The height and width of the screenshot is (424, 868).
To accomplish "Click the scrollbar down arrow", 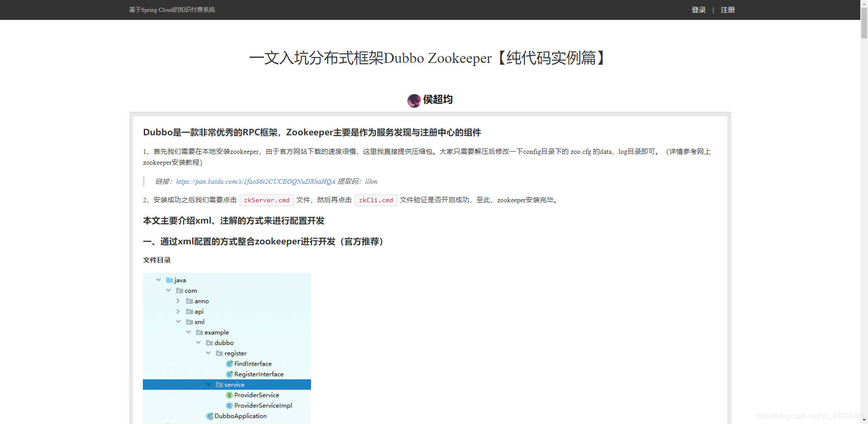I will pyautogui.click(x=864, y=420).
